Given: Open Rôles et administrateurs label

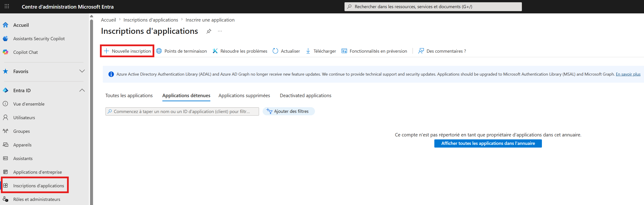Looking at the screenshot, I should coord(37,199).
